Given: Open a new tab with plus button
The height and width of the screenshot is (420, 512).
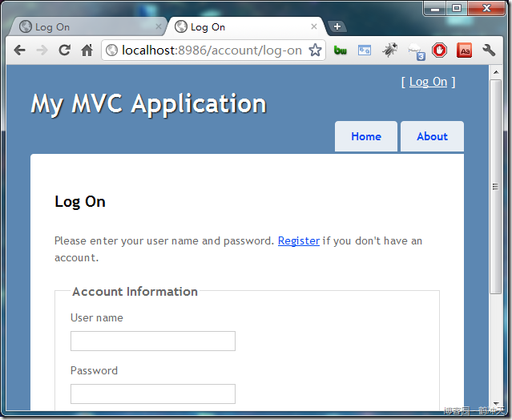Looking at the screenshot, I should [x=337, y=26].
